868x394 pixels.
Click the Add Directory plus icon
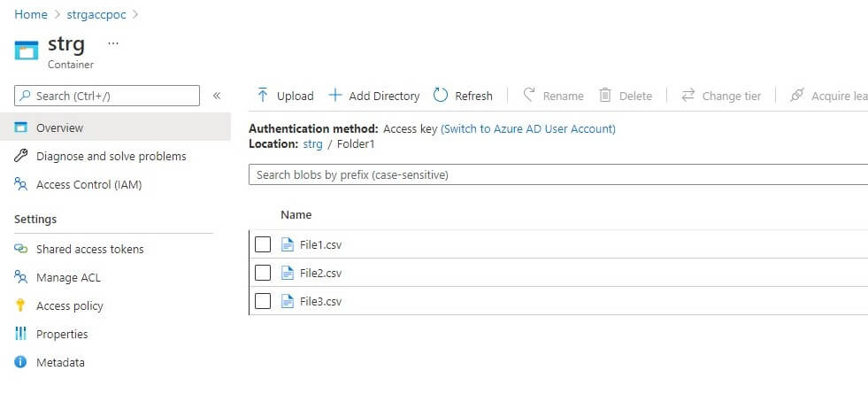point(334,96)
